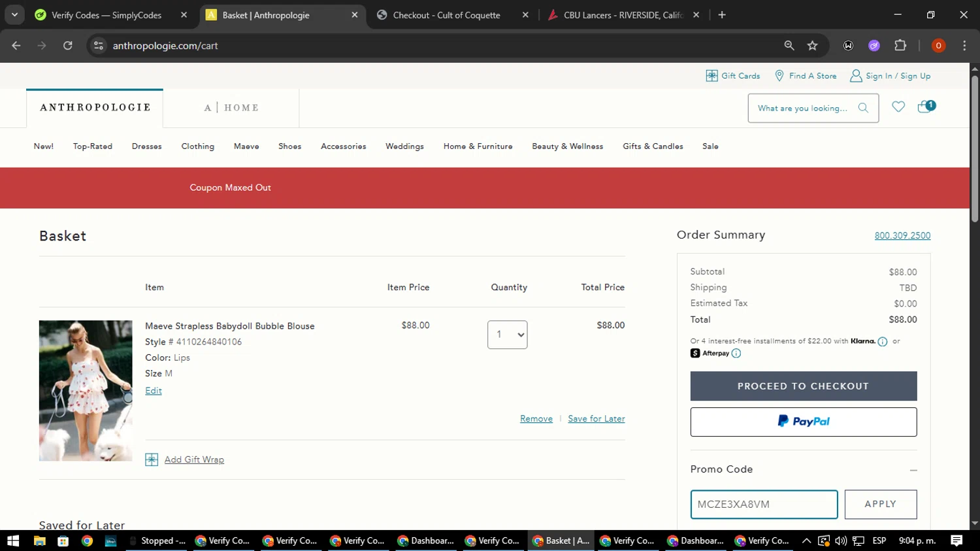Image resolution: width=980 pixels, height=551 pixels.
Task: Switch to Verify Codes — SimplyCodes tab
Action: click(x=106, y=15)
